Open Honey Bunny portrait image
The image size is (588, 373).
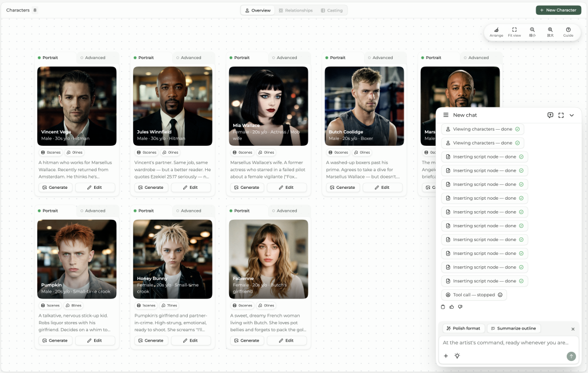(x=172, y=259)
